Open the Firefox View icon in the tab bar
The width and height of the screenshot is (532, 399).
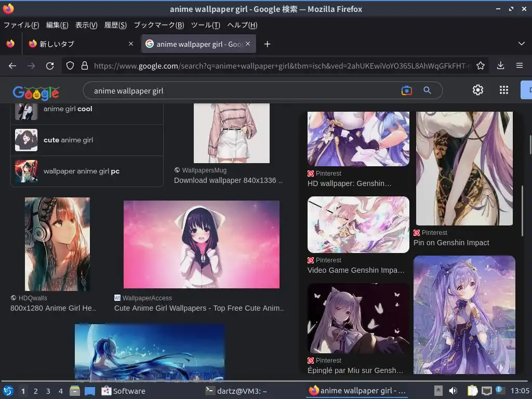click(10, 44)
